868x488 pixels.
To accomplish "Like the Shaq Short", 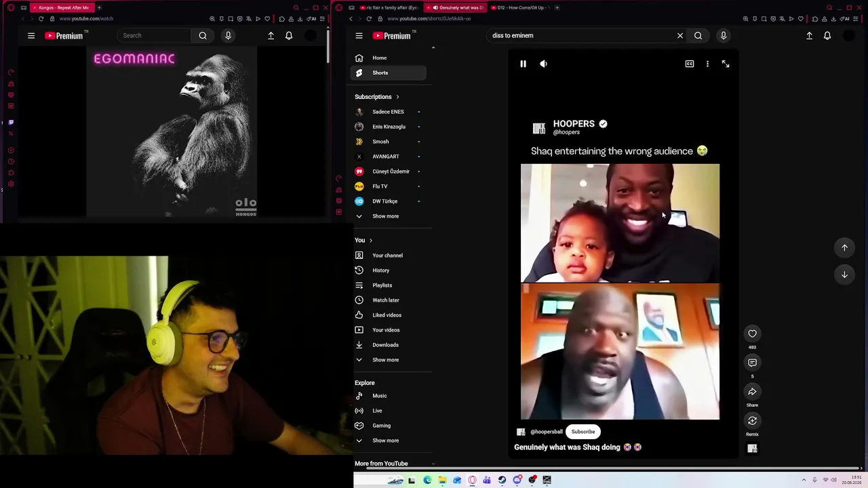I will (x=752, y=333).
